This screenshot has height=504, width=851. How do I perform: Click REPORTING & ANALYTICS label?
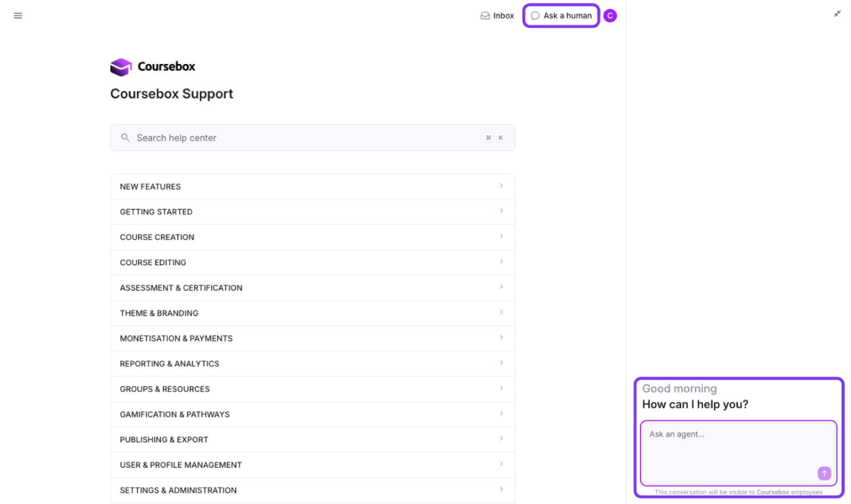[169, 364]
